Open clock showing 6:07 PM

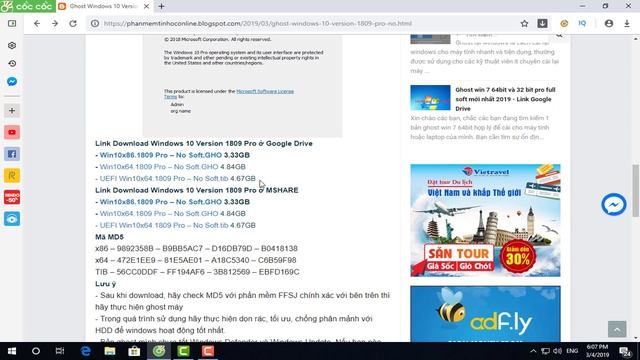coord(597,351)
